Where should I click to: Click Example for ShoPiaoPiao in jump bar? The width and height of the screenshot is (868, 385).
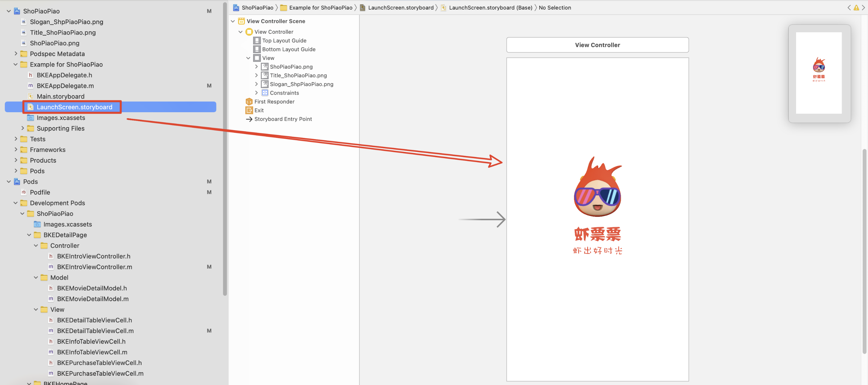point(321,8)
